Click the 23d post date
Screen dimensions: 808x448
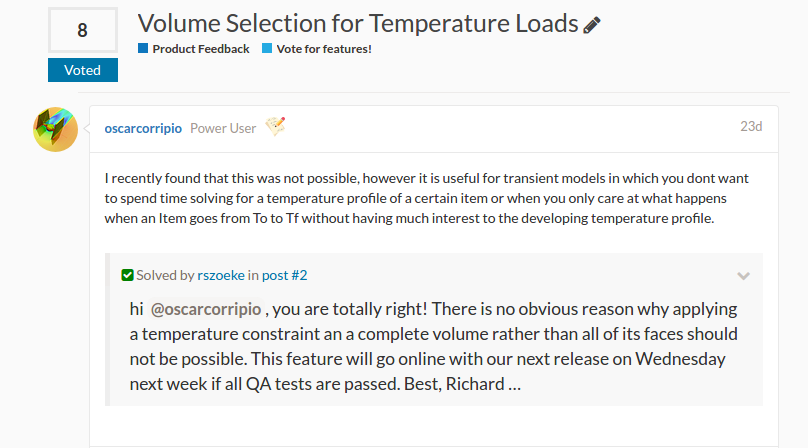pyautogui.click(x=751, y=127)
